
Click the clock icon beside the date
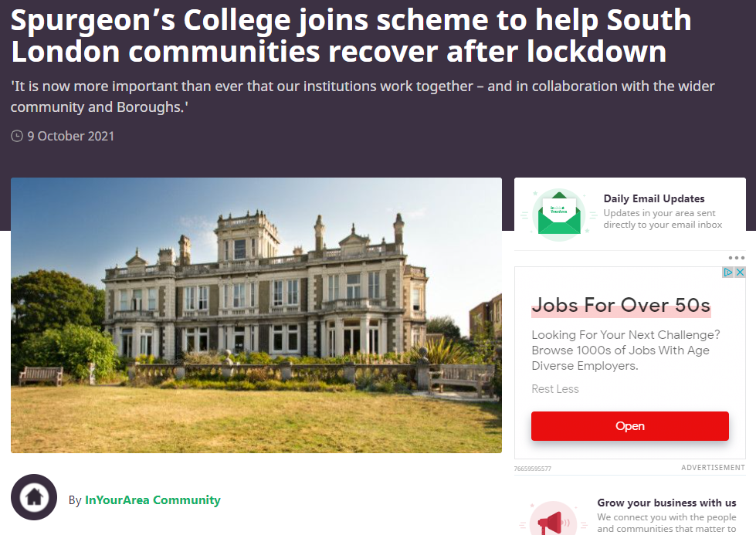click(17, 136)
